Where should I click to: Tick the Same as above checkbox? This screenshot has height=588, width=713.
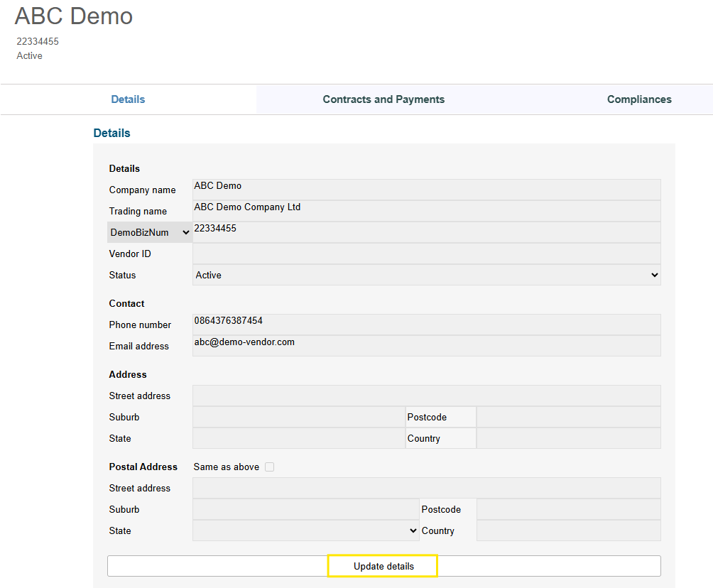(269, 467)
